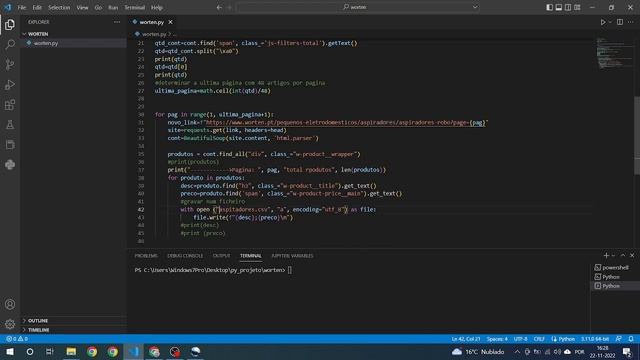Open the weather widget 16°C Nublado
Image resolution: width=640 pixels, height=360 pixels.
(x=478, y=352)
